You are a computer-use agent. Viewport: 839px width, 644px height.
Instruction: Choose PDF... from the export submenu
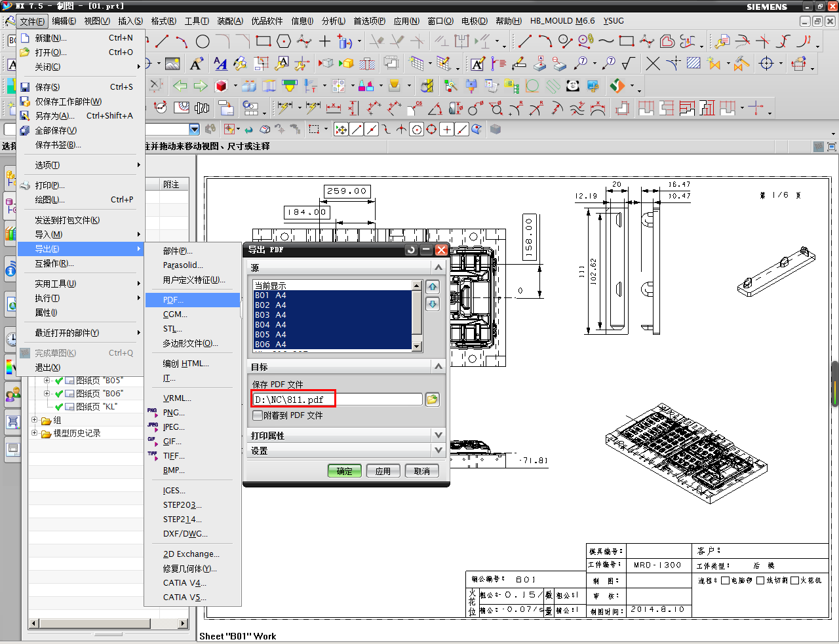[173, 300]
